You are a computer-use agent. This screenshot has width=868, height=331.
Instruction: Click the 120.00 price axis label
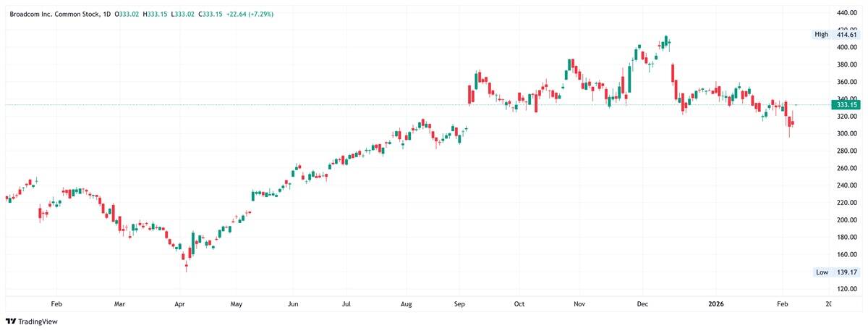pyautogui.click(x=846, y=290)
